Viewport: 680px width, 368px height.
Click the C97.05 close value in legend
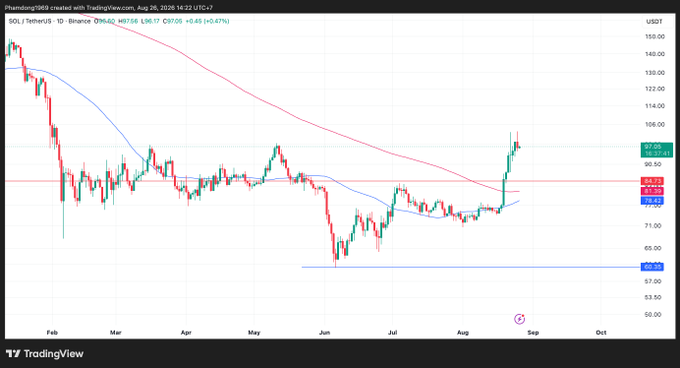[173, 21]
